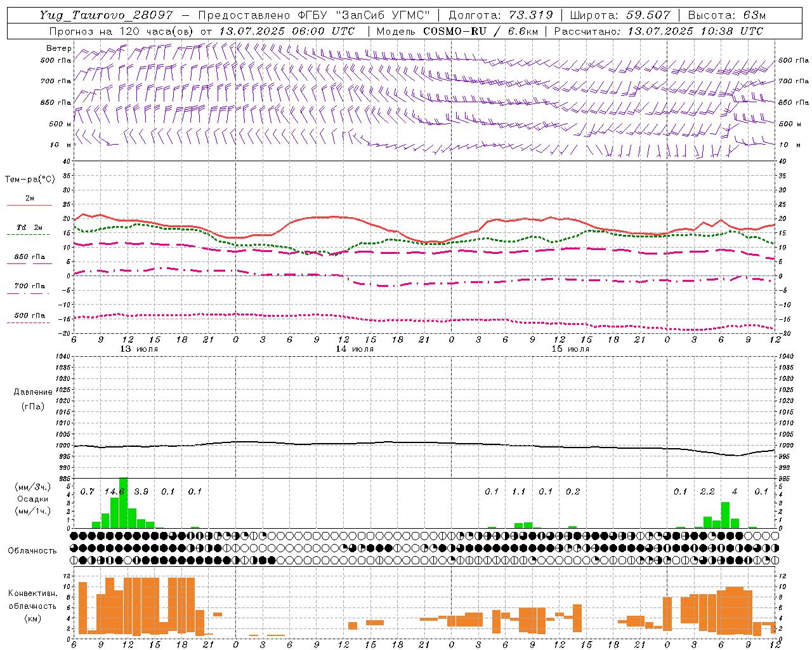Click the Рассчитано: 13.07.2025 10:38 UTC text
Screen dimensions: 812x650
click(658, 31)
